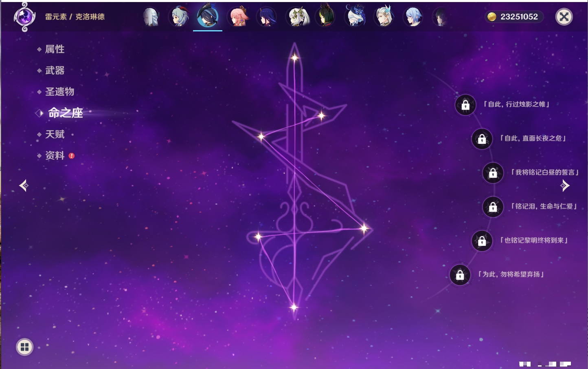Viewport: 588px width, 369px height.
Task: Click the rightmost star of the constellation
Action: tap(364, 228)
